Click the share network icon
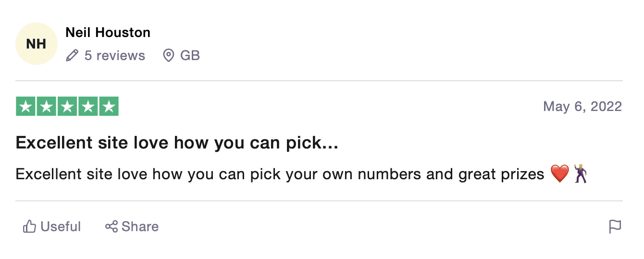This screenshot has width=644, height=259. (x=111, y=227)
